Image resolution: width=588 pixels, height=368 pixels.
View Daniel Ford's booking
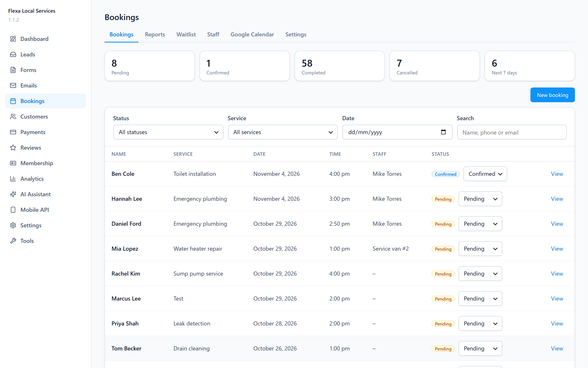click(x=557, y=224)
